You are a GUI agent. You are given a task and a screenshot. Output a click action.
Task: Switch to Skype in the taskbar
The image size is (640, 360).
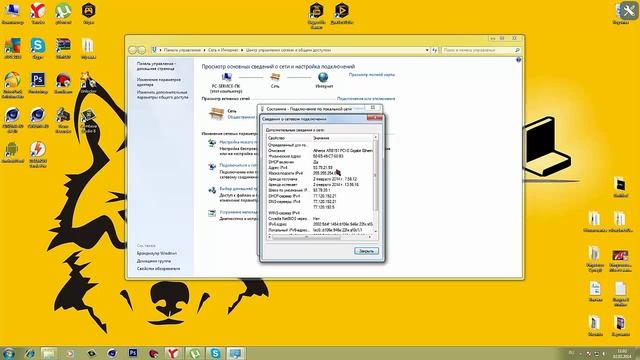click(215, 353)
